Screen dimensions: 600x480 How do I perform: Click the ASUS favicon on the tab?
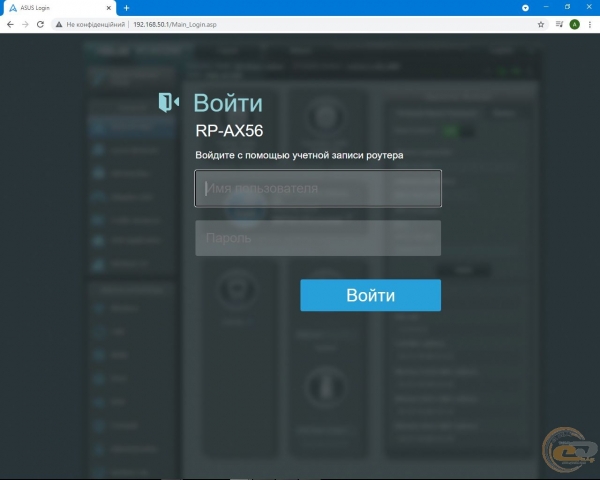(13, 8)
